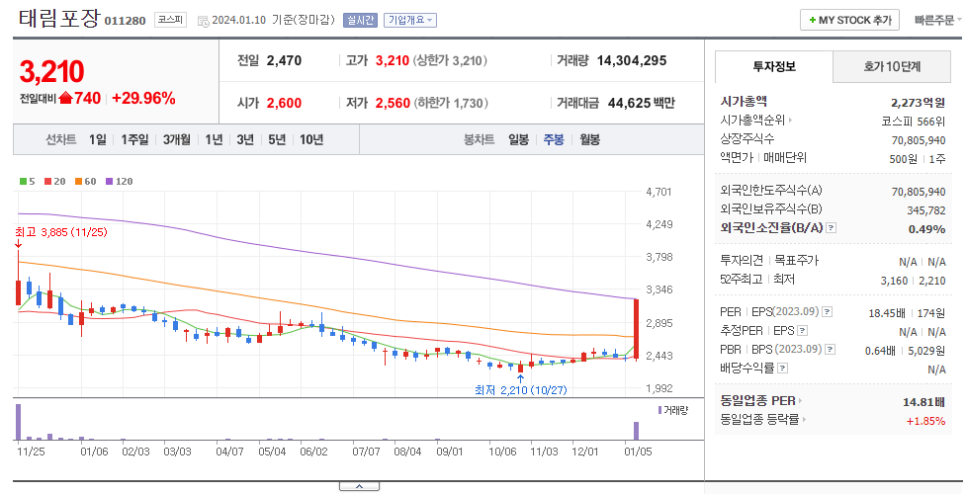Click the calendar icon beside 2024.01.10
966x494 pixels.
coord(203,21)
